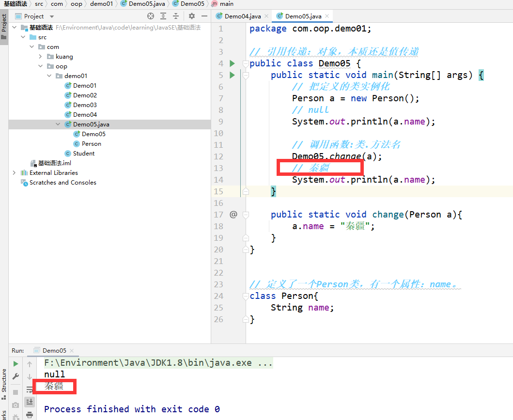
Task: Click the wrench icon in Run panel
Action: click(x=16, y=376)
